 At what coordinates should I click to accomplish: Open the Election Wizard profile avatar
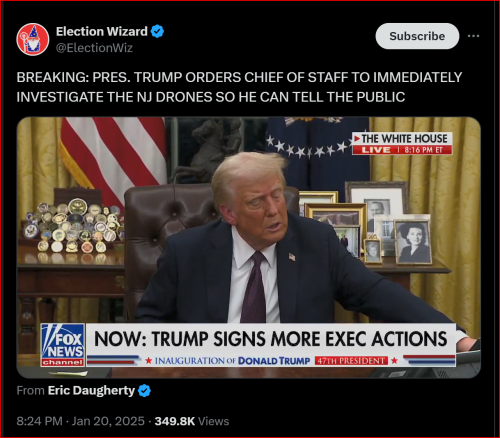[x=33, y=39]
